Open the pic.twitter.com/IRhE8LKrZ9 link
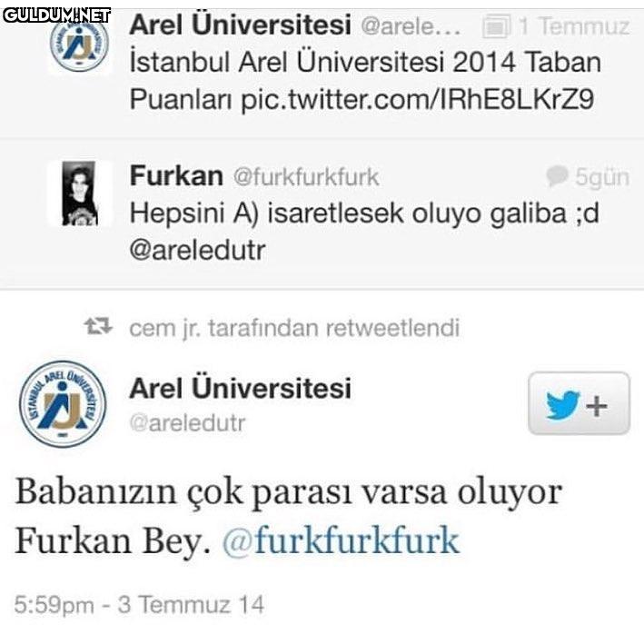The image size is (644, 644). (417, 99)
